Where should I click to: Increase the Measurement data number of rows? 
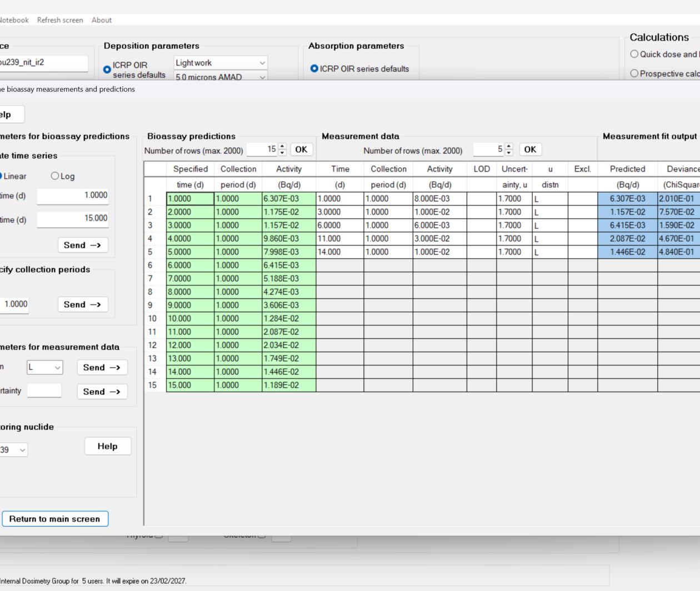coord(508,147)
